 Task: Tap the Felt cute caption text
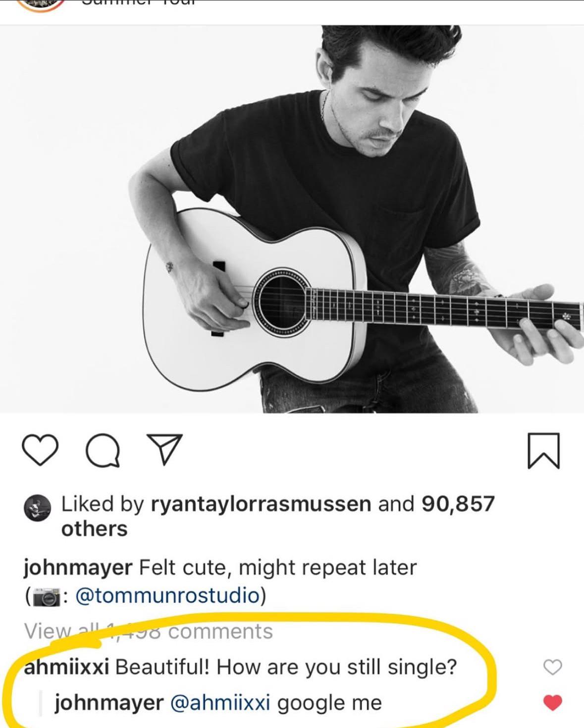pos(278,568)
